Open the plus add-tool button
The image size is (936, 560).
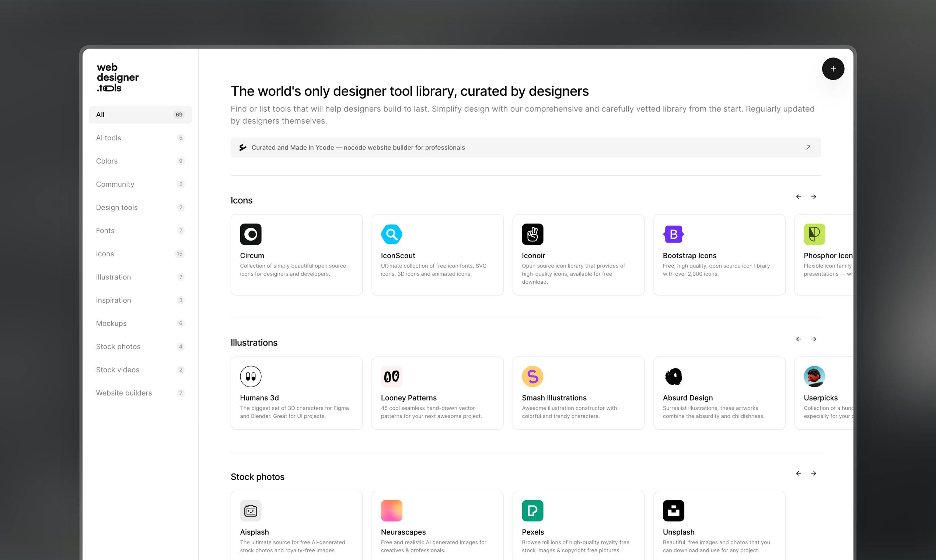point(833,69)
